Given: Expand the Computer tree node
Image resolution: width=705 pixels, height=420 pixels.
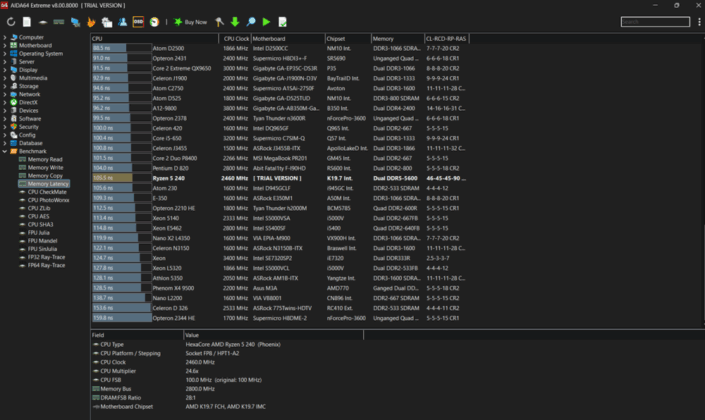Looking at the screenshot, I should tap(5, 37).
